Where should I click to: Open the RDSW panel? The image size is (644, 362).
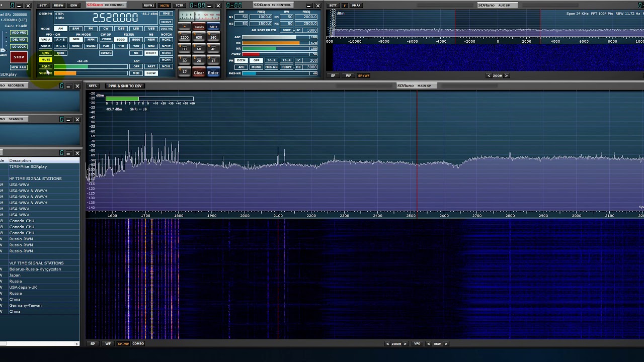(59, 6)
